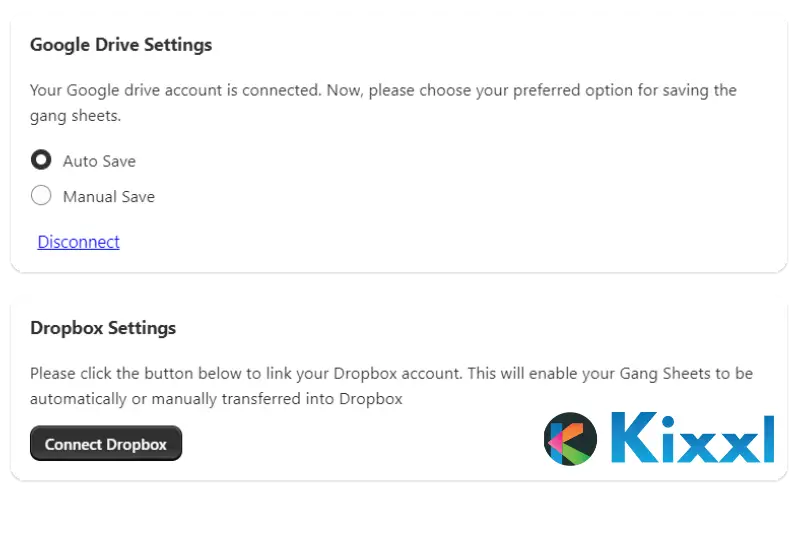Screen dimensions: 799x545
Task: Click the Connect Dropbox button
Action: (x=106, y=444)
